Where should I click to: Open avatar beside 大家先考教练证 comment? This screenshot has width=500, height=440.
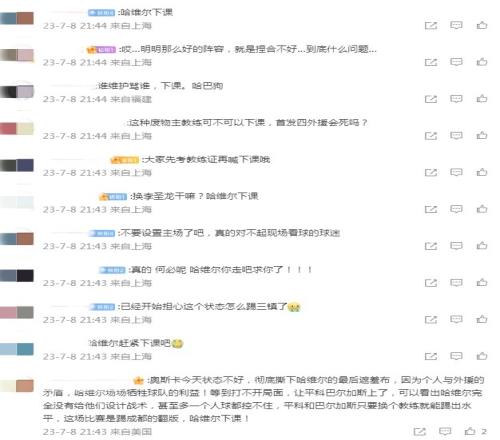point(17,165)
